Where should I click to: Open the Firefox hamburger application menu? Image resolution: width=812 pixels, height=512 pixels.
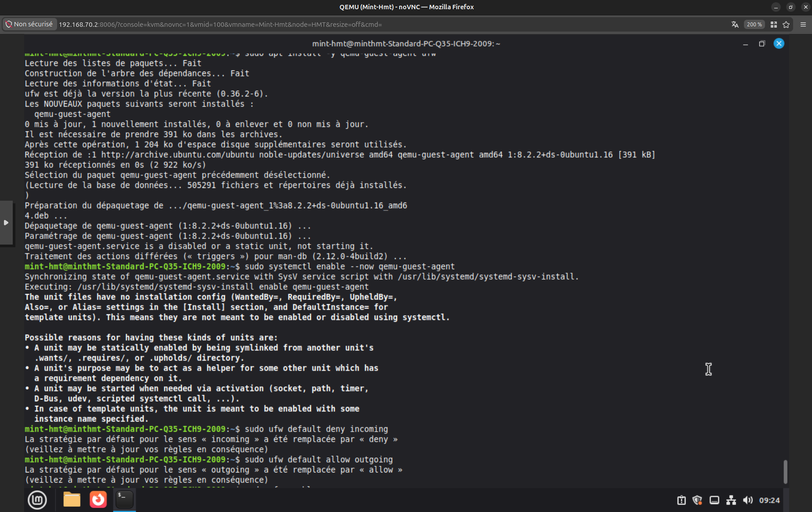coord(803,25)
